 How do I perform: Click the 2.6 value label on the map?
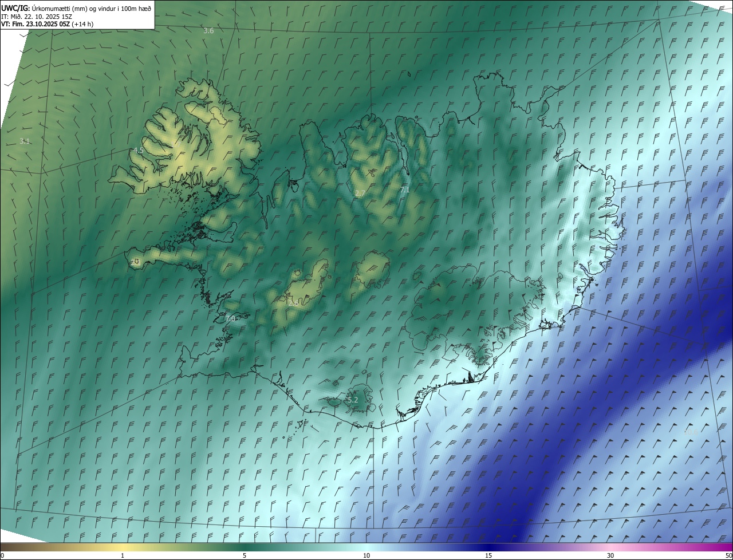tap(293, 303)
